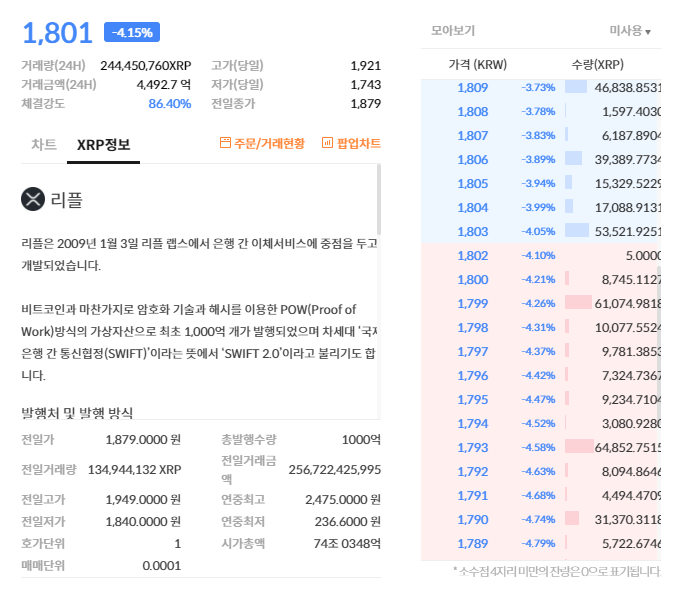This screenshot has width=679, height=615.
Task: Select bid price 1,800 row
Action: click(541, 279)
